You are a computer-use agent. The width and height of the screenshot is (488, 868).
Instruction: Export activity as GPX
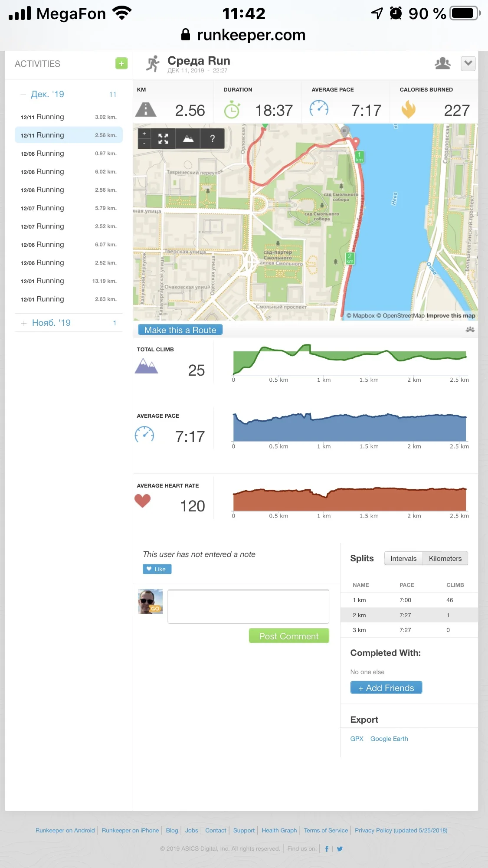pyautogui.click(x=357, y=739)
